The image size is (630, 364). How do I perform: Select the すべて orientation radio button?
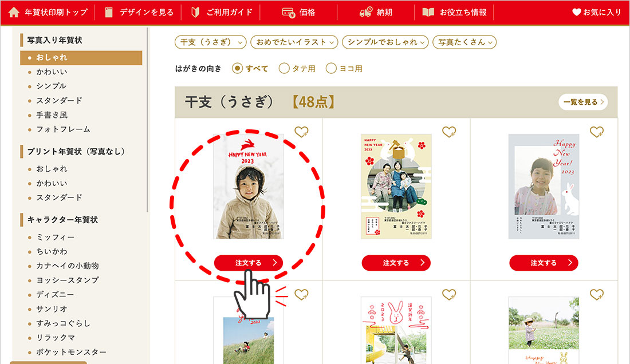tap(238, 68)
